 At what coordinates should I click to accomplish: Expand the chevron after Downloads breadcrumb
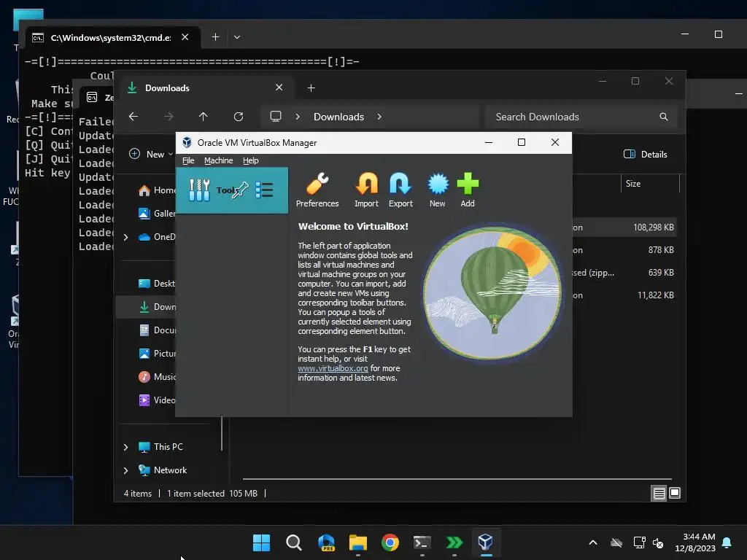pyautogui.click(x=379, y=117)
